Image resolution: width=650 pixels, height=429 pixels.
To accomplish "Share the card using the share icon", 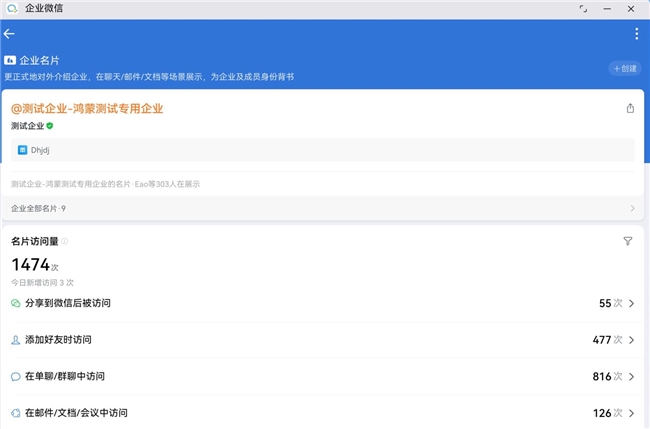I will (x=630, y=108).
